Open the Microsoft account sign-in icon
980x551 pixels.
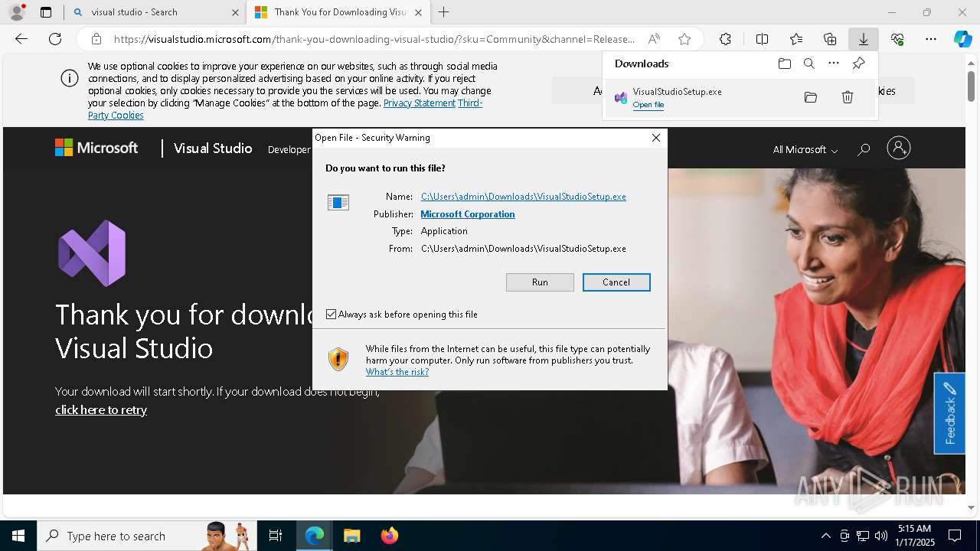(x=899, y=148)
